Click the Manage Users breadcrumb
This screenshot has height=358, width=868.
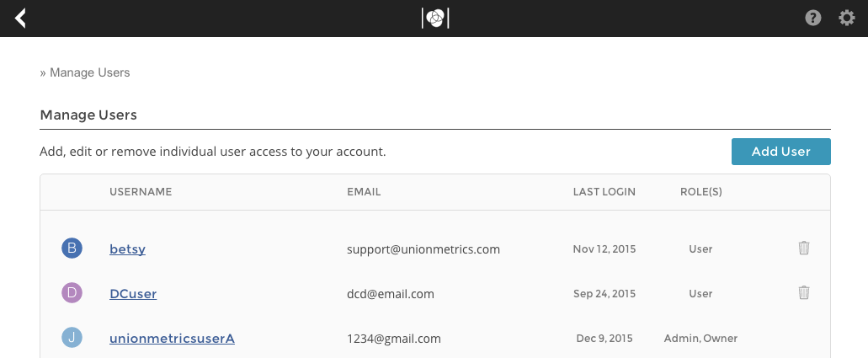point(89,72)
